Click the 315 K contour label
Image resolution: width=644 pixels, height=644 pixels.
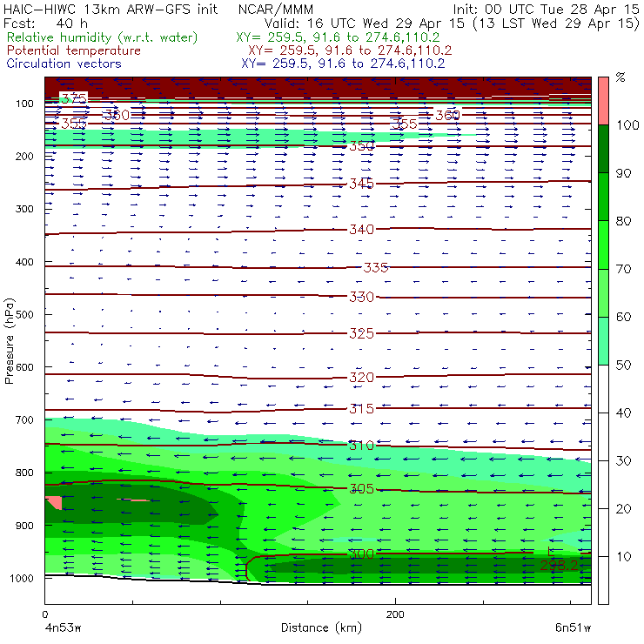361,409
